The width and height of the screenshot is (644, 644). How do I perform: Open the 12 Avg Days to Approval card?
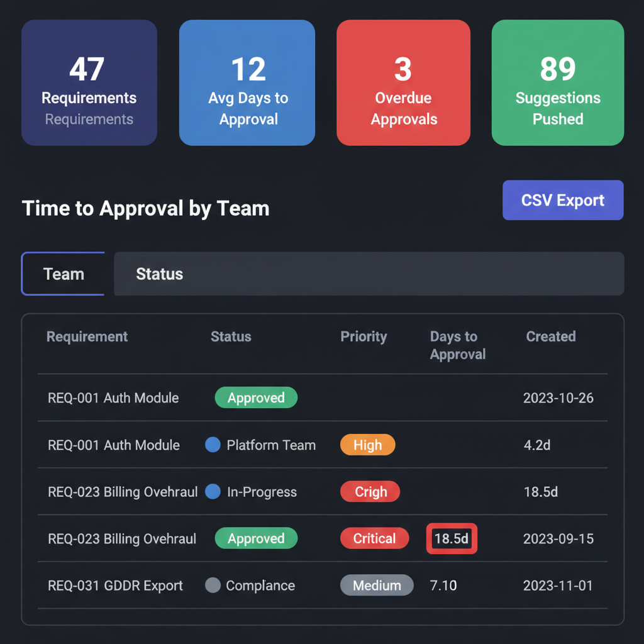[247, 82]
